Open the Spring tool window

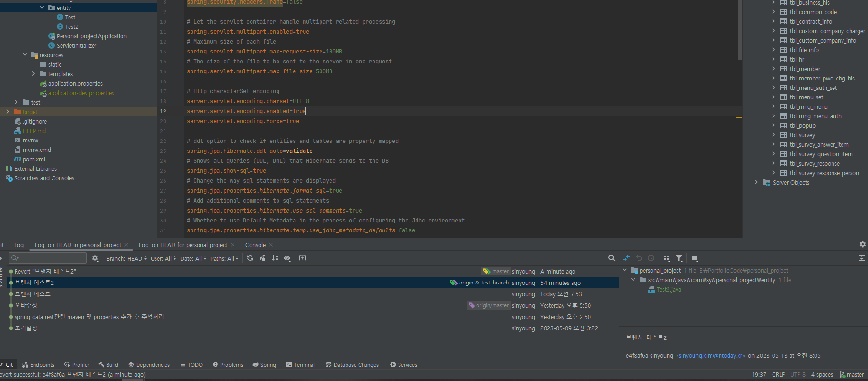(264, 365)
